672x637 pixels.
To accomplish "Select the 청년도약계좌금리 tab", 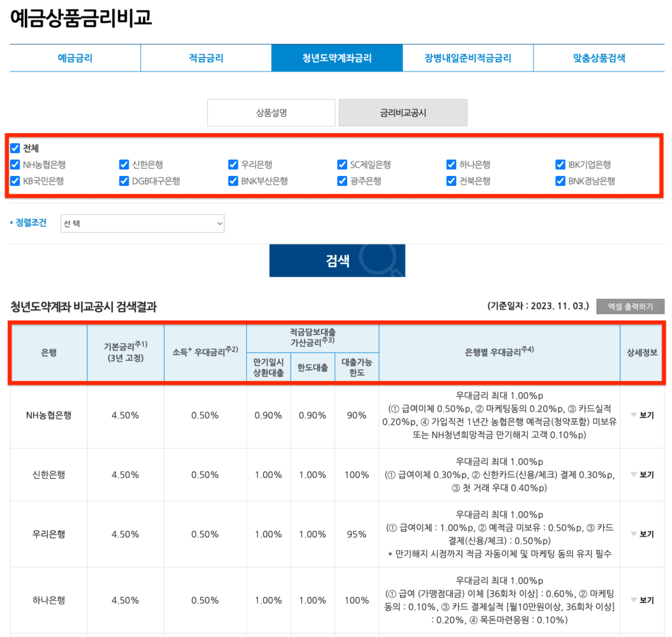I will 337,58.
